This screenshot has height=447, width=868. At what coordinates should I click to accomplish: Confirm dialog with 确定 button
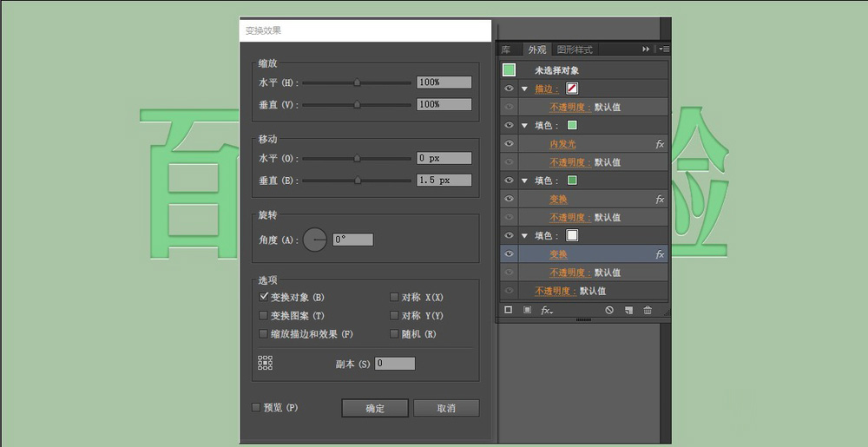pos(375,408)
